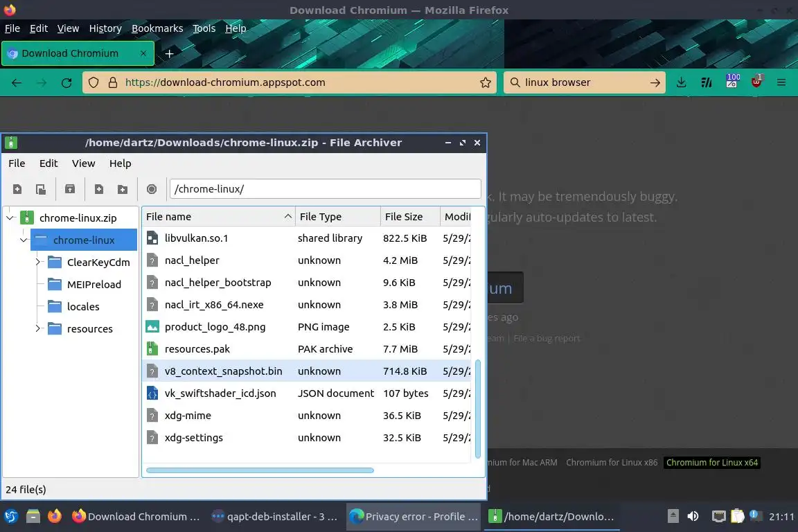Screen dimensions: 798x532
Task: Click update notifier icon in system tray
Action: (x=756, y=516)
